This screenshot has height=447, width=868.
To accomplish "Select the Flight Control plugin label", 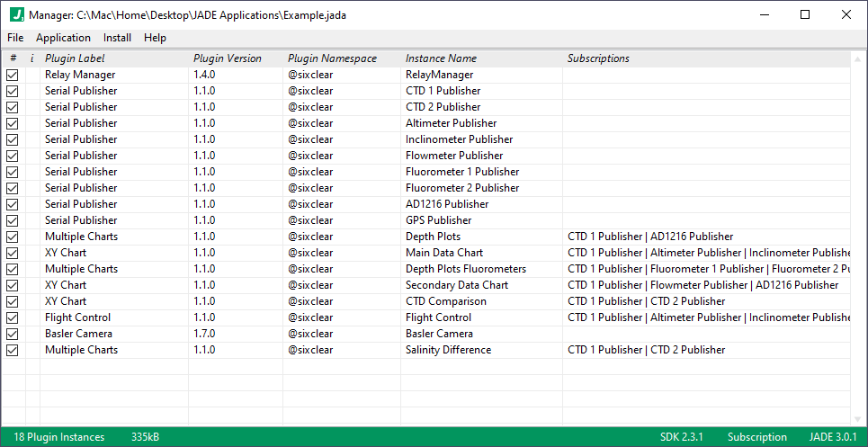I will point(78,318).
